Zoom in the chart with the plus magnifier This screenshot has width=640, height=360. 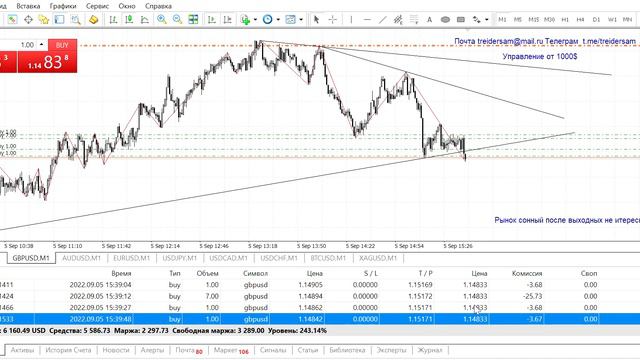(x=162, y=19)
